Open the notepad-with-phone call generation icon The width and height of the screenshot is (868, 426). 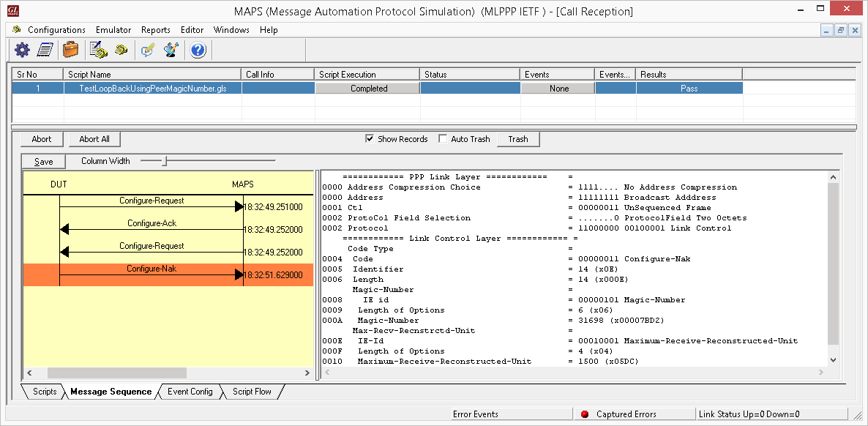click(x=98, y=50)
